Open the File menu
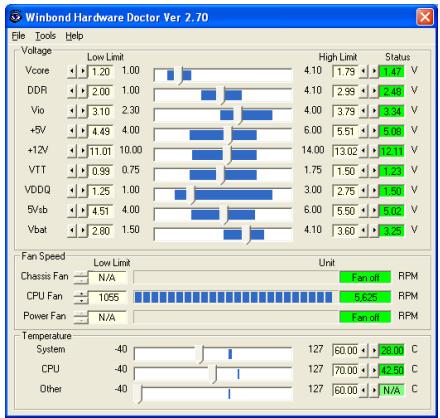This screenshot has width=440, height=418. coord(18,36)
